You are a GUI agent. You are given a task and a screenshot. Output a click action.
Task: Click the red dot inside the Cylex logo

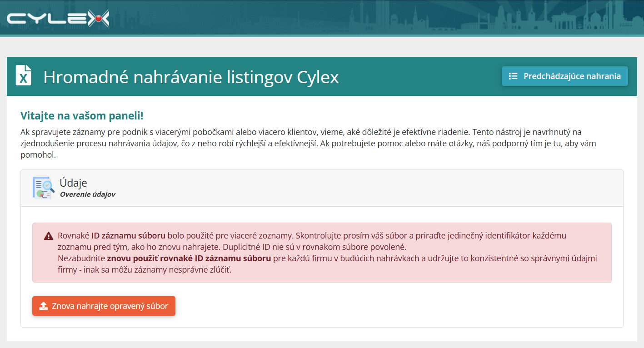click(x=97, y=18)
